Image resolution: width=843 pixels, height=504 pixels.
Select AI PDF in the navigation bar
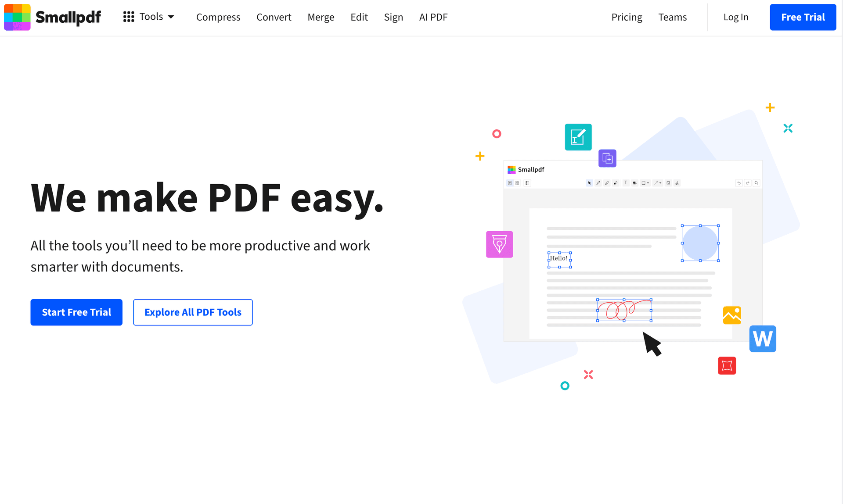pyautogui.click(x=433, y=17)
